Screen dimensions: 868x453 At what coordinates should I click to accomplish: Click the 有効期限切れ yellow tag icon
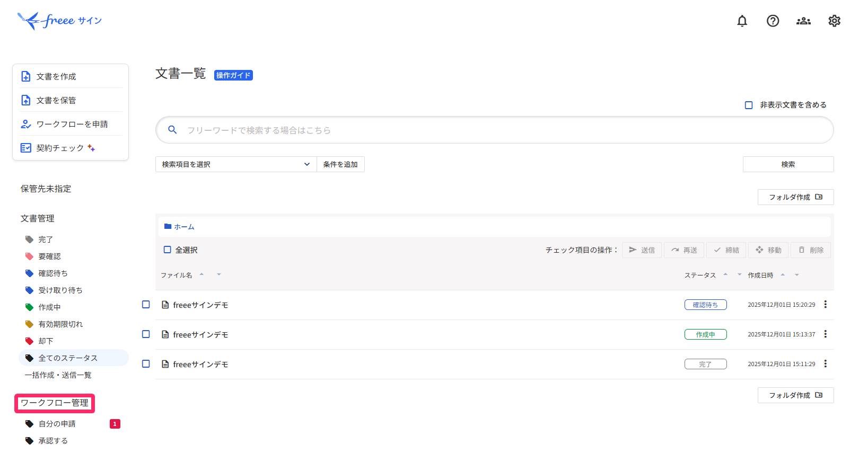[29, 324]
